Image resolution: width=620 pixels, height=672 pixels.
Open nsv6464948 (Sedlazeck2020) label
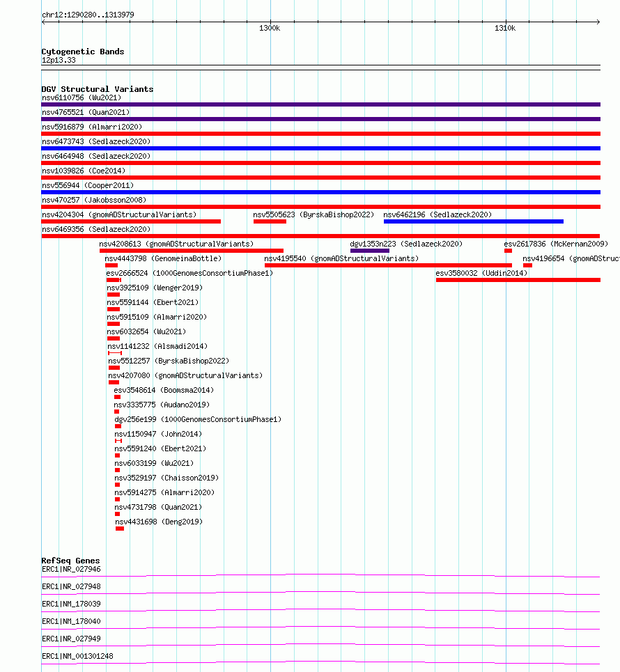point(96,156)
